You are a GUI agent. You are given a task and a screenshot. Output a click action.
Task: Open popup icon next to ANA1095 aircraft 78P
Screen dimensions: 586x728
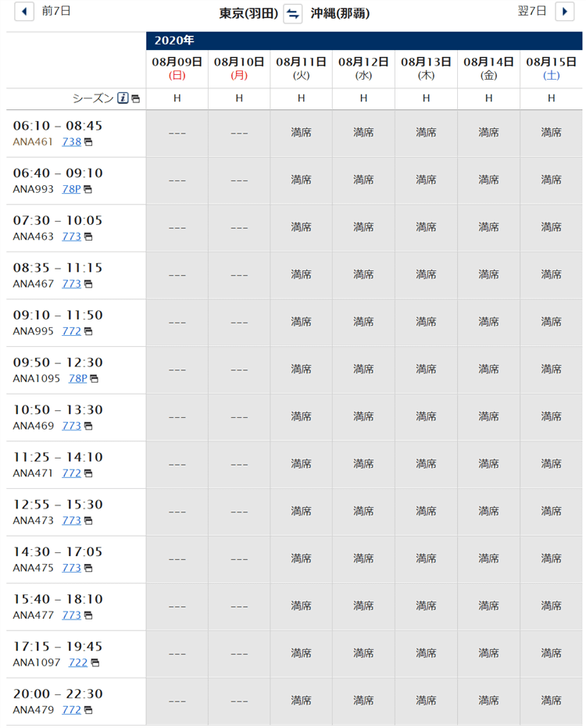pyautogui.click(x=95, y=379)
